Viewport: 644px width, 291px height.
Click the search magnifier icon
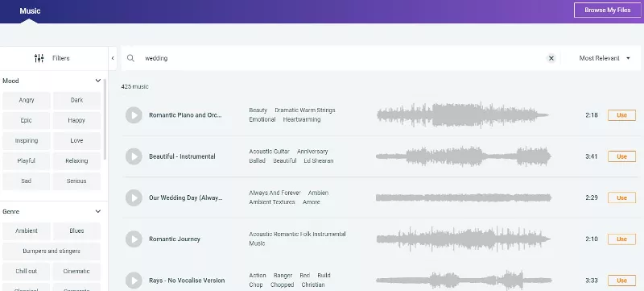pyautogui.click(x=130, y=58)
